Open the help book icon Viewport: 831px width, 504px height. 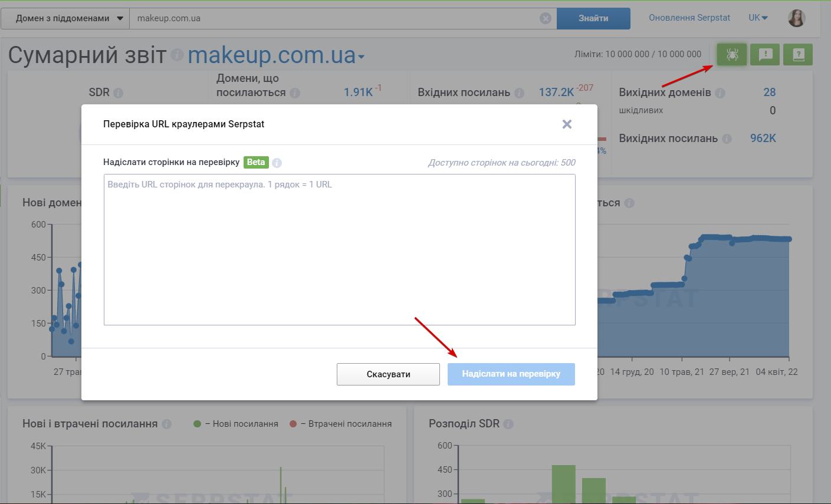click(798, 55)
